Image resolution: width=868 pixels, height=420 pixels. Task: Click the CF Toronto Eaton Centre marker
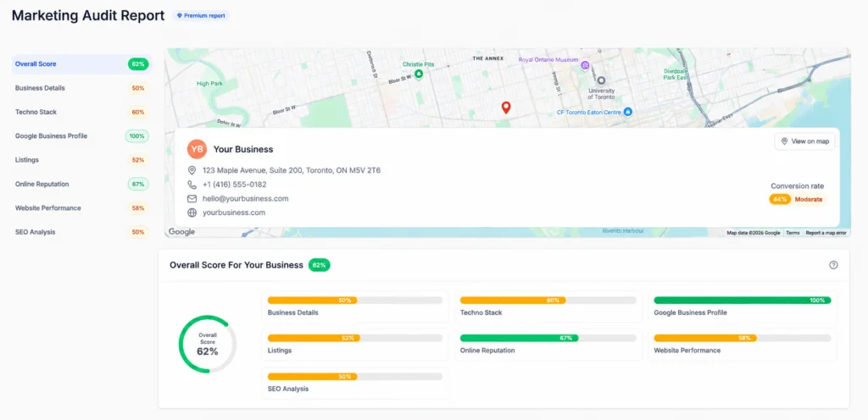[x=627, y=112]
